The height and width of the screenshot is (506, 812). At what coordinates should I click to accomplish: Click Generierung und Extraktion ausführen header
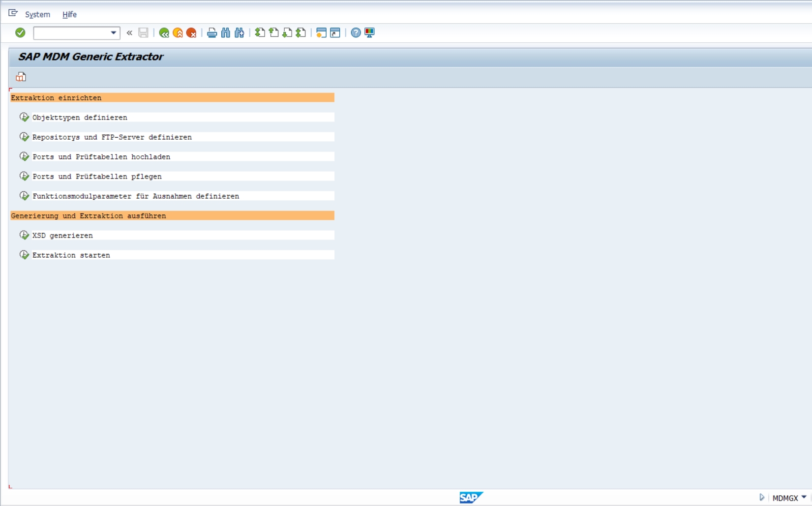(x=172, y=216)
